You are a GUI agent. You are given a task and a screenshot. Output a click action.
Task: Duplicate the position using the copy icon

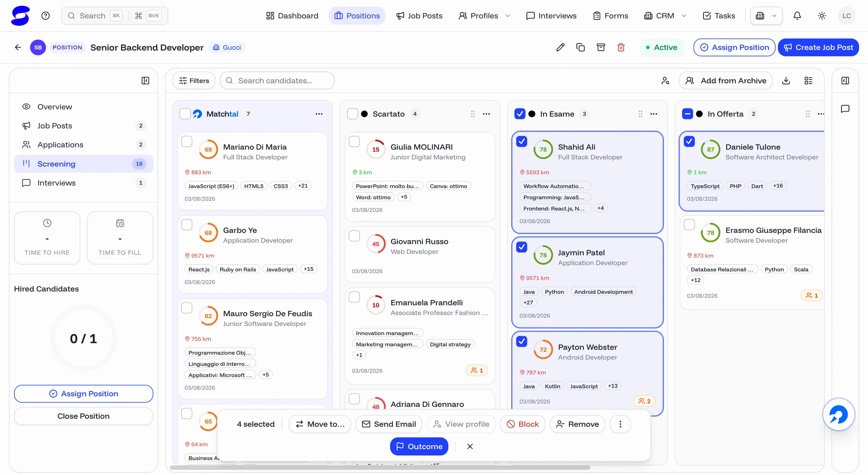click(580, 47)
